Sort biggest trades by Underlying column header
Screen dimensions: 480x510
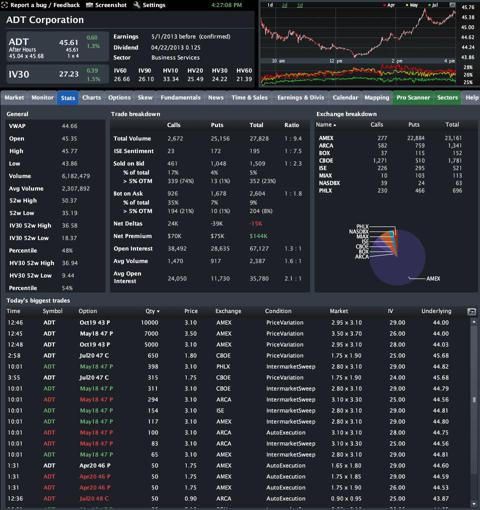[436, 311]
